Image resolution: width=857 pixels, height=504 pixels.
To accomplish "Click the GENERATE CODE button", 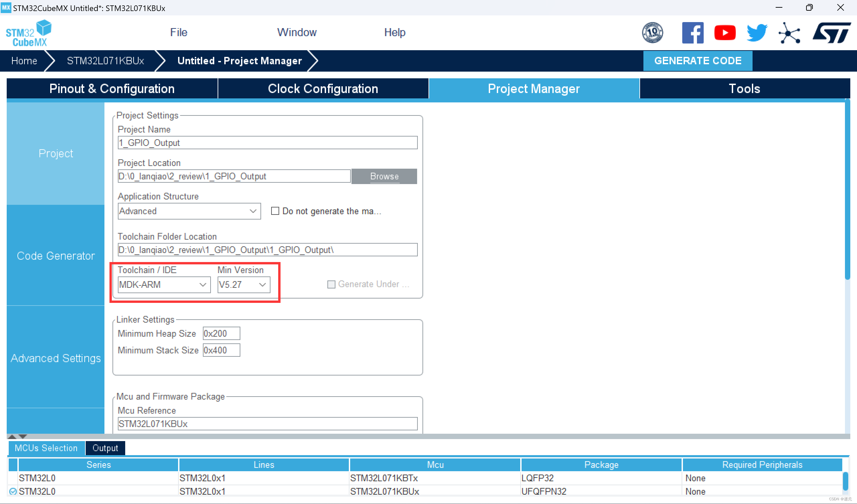I will pyautogui.click(x=698, y=61).
